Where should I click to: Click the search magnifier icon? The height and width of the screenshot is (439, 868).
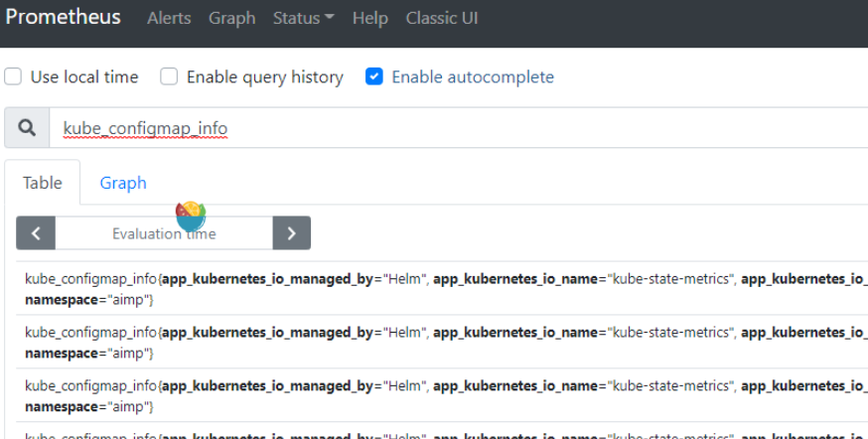coord(27,128)
